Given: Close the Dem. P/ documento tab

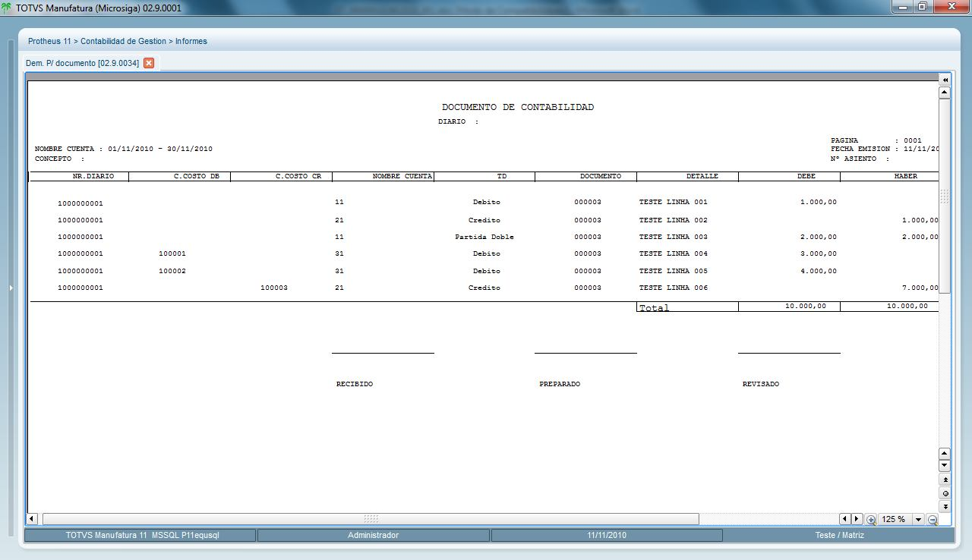Looking at the screenshot, I should 149,63.
